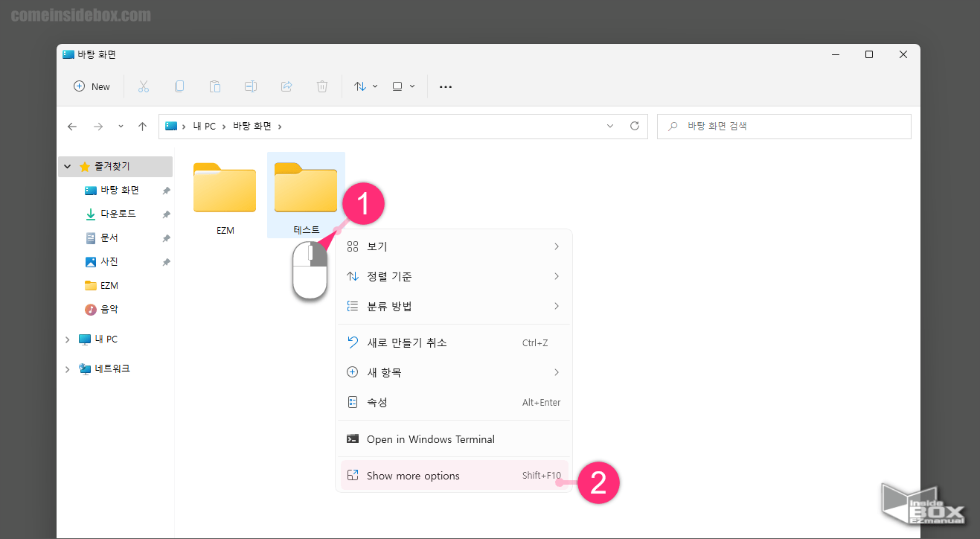Screen dimensions: 980x539
Task: Open the 분류 방법 submenu
Action: pos(454,306)
